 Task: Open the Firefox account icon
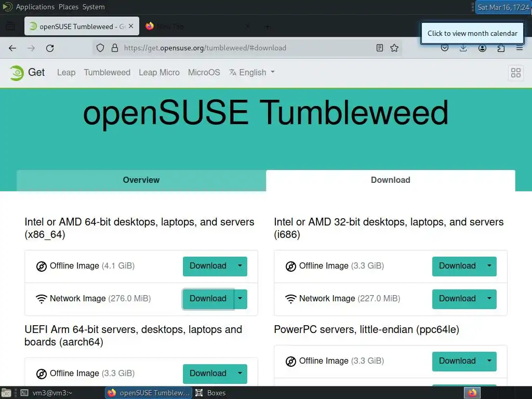[482, 48]
